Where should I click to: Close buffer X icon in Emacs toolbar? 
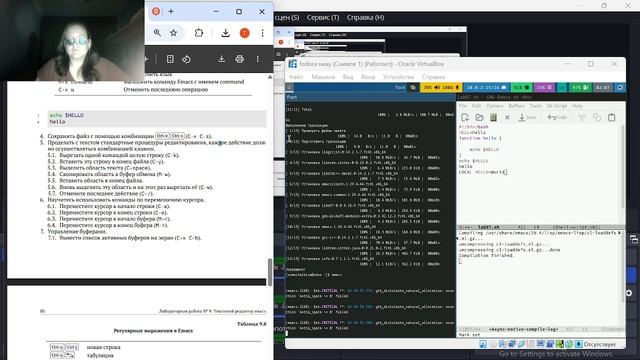point(507,118)
